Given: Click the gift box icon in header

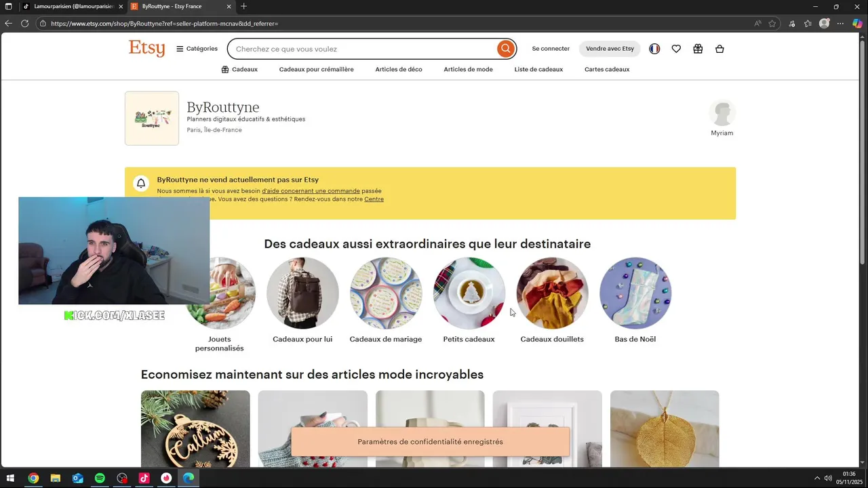Looking at the screenshot, I should [698, 49].
